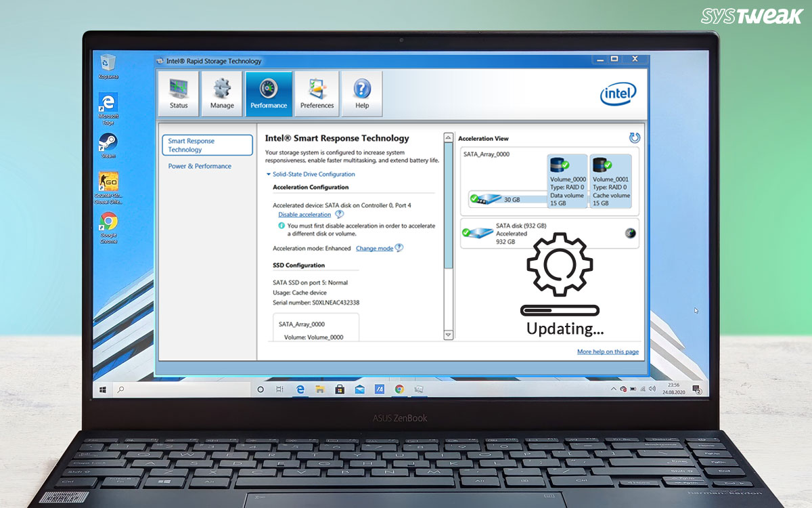Open Cortana from the taskbar
The height and width of the screenshot is (508, 812).
[x=261, y=389]
